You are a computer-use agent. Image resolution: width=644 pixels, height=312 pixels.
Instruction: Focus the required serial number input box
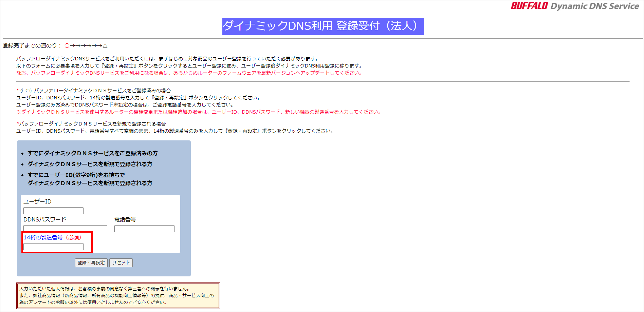[53, 247]
